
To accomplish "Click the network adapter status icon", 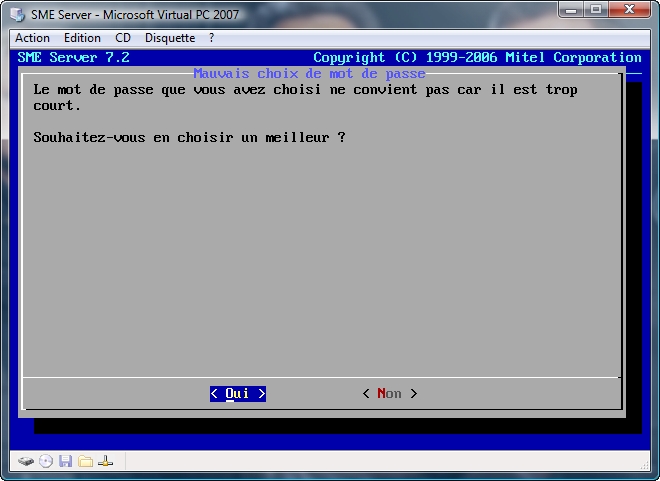I will click(x=105, y=461).
